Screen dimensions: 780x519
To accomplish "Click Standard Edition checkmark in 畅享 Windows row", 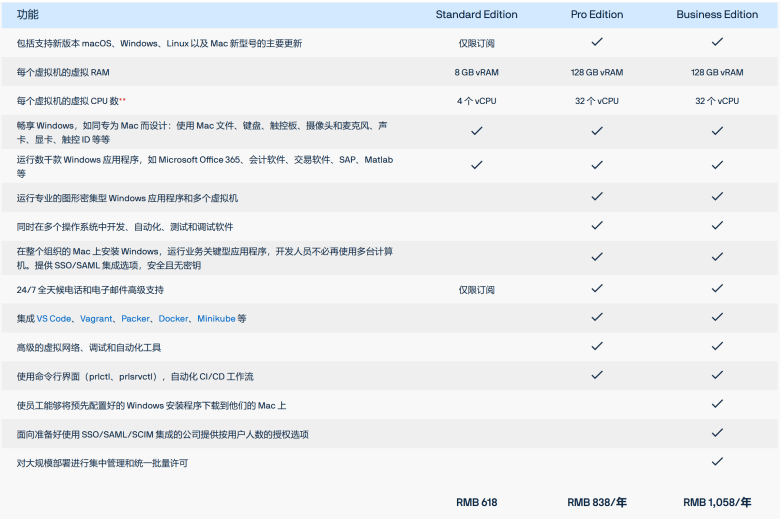I will [x=477, y=131].
